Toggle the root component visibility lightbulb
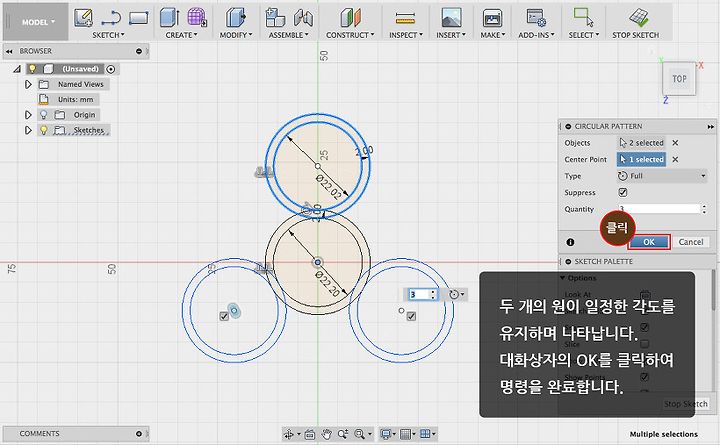The width and height of the screenshot is (720, 445). pyautogui.click(x=32, y=69)
